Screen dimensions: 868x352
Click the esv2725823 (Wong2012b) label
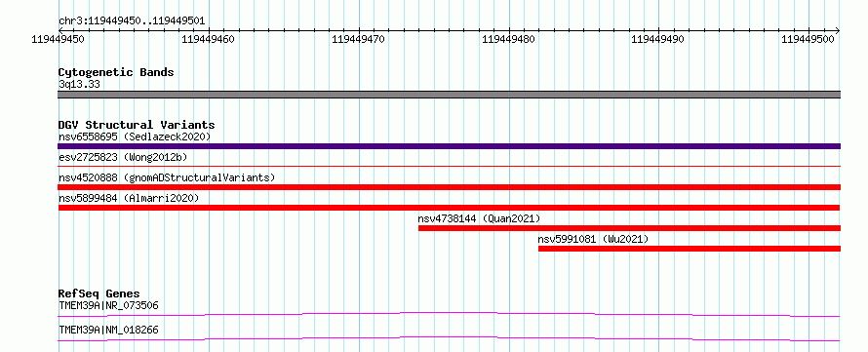123,157
